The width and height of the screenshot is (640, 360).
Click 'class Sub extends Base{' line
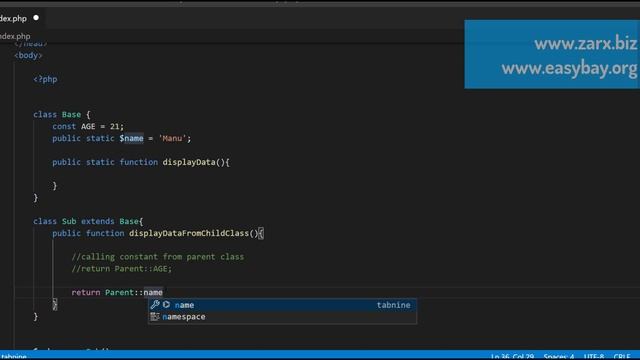coord(88,221)
